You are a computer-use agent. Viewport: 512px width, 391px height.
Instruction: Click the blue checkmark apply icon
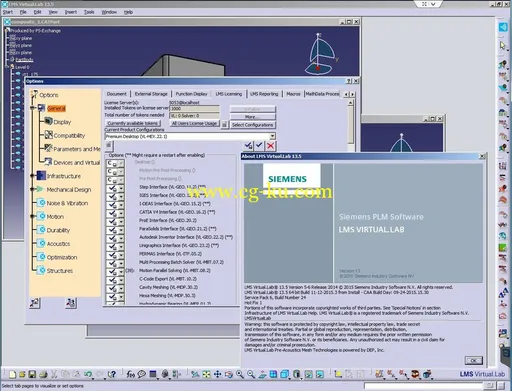259,145
